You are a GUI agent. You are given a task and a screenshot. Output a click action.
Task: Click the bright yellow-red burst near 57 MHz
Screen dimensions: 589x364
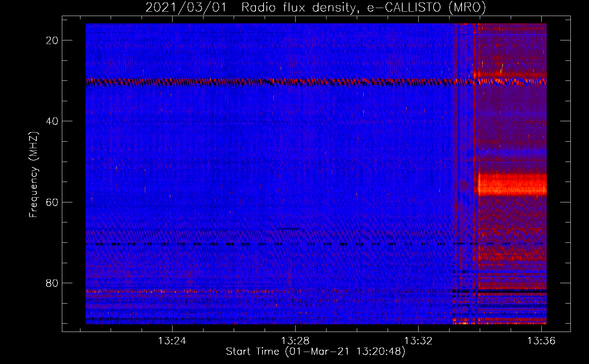tap(512, 185)
